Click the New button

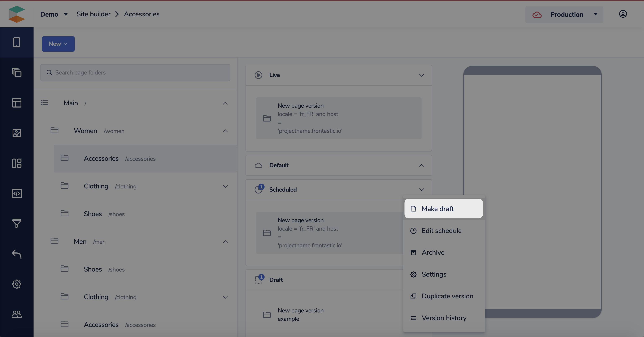58,44
